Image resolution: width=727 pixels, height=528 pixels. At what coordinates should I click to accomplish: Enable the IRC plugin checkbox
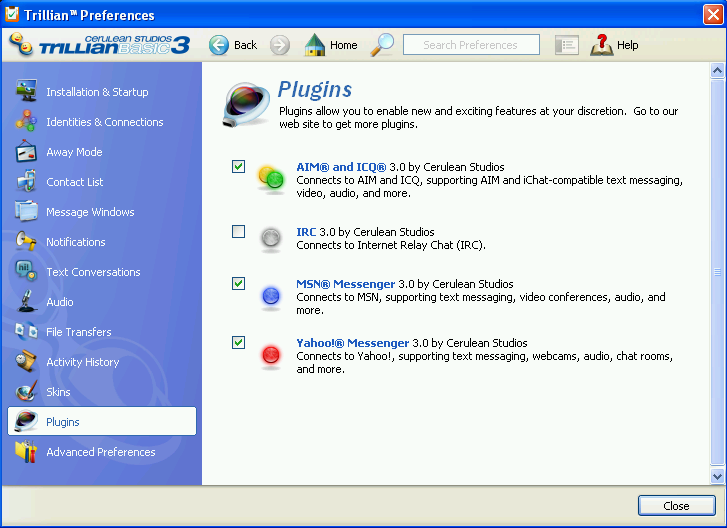point(238,231)
